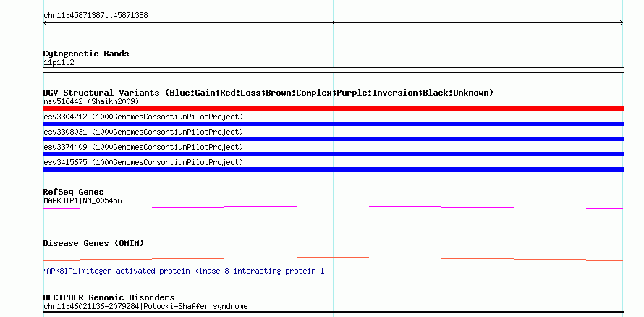
Task: Open the esv3304212 variant label
Action: coord(143,117)
